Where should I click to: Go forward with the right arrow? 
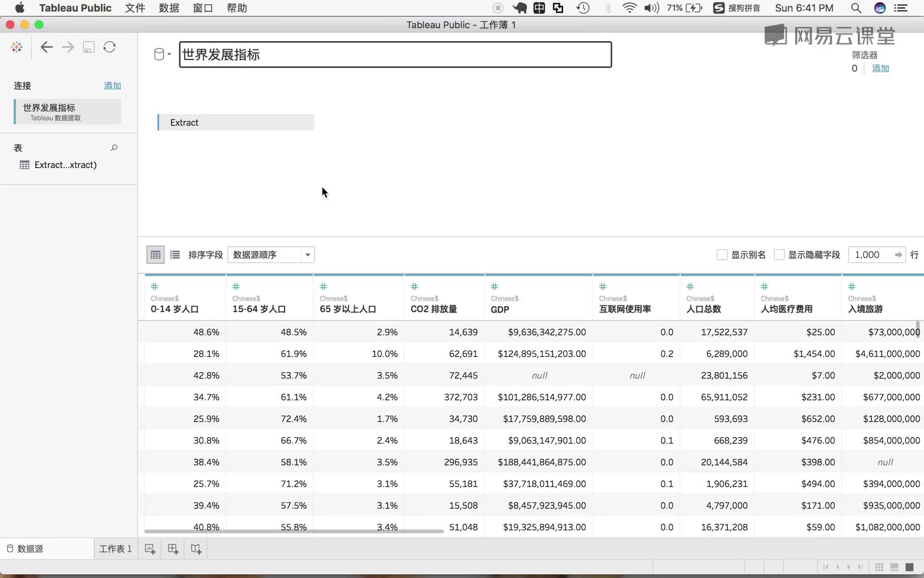(x=67, y=47)
